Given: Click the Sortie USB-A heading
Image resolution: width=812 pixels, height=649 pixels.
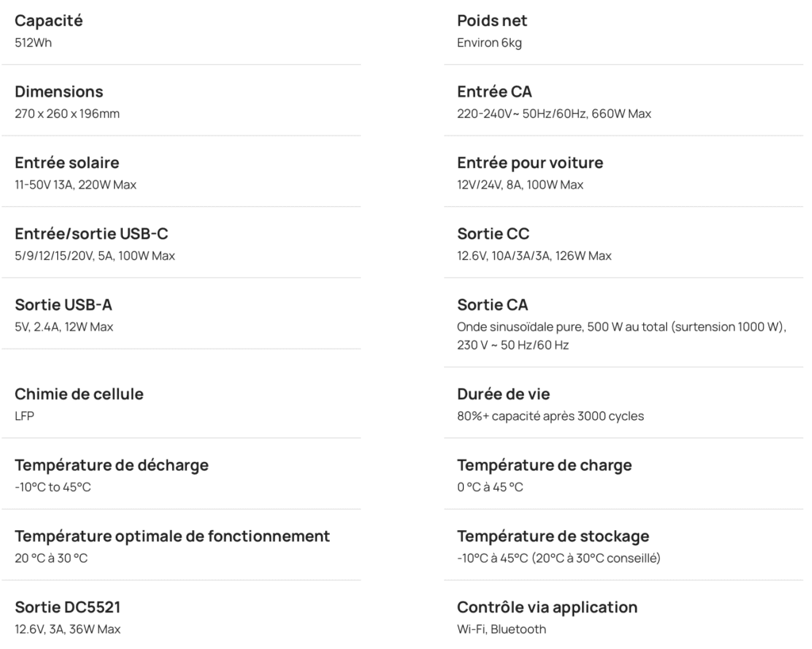Looking at the screenshot, I should pos(63,305).
